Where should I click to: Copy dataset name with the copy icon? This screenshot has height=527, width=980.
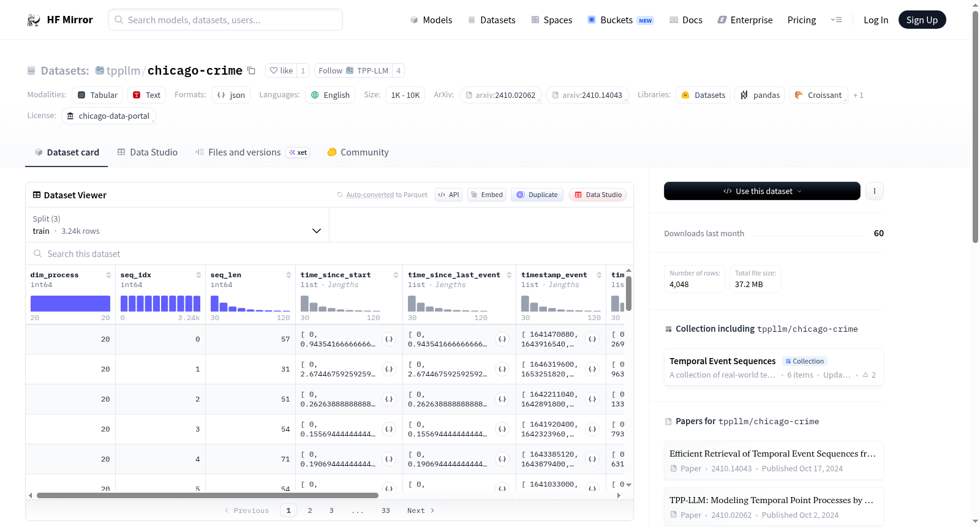point(251,70)
